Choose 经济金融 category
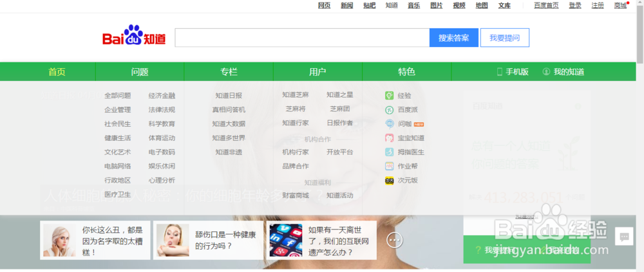644x272 pixels. (x=162, y=96)
